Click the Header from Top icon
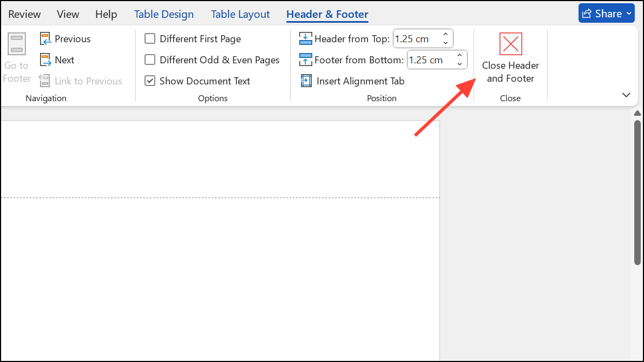This screenshot has width=644, height=362. [x=306, y=38]
